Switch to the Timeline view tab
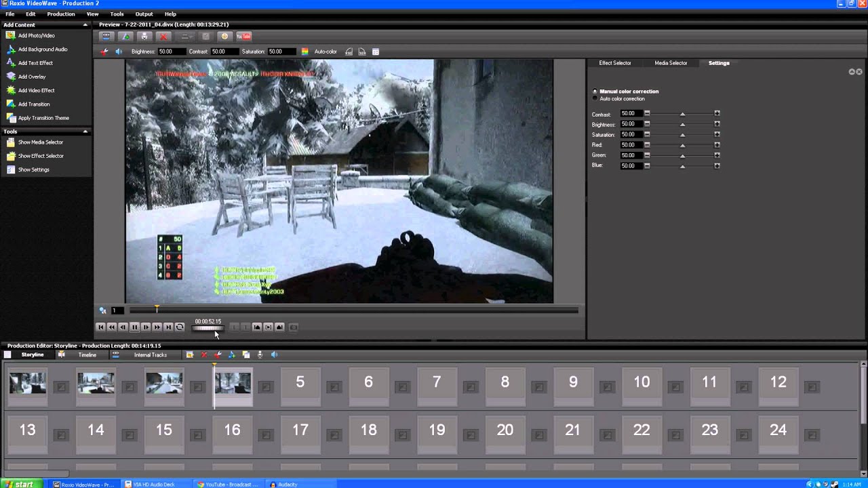Image resolution: width=868 pixels, height=488 pixels. pyautogui.click(x=87, y=355)
